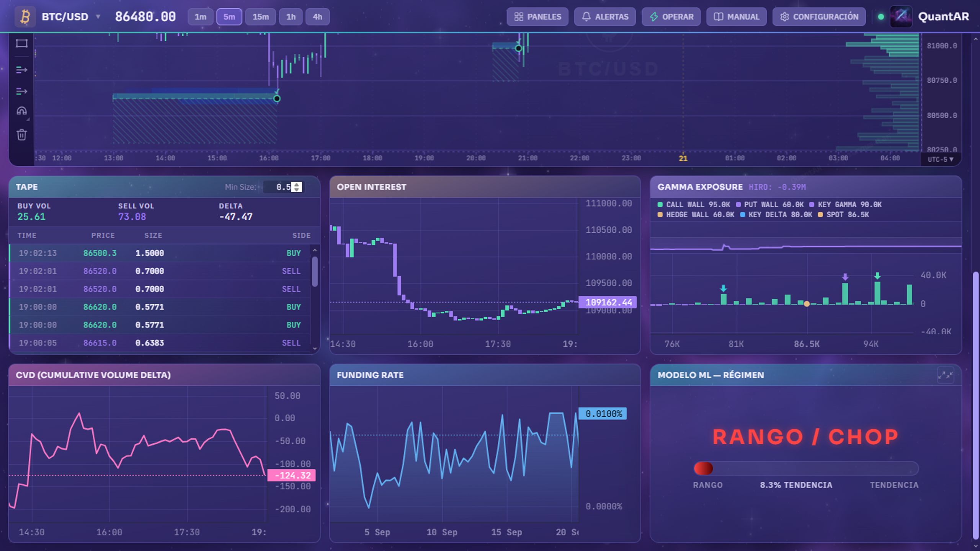The image size is (980, 551).
Task: Click the QuantAR brand name
Action: (x=944, y=16)
